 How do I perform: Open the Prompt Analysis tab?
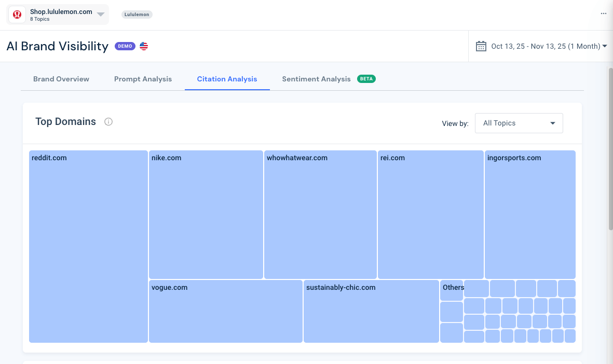143,79
